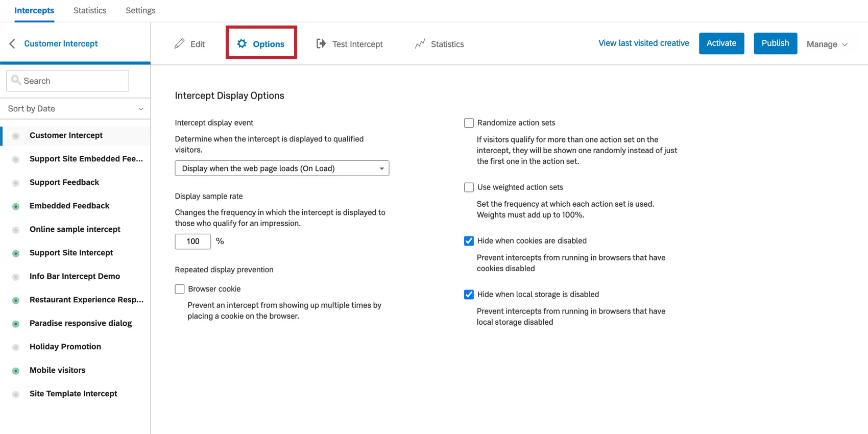Image resolution: width=868 pixels, height=434 pixels.
Task: Open the Manage dropdown menu
Action: (827, 44)
